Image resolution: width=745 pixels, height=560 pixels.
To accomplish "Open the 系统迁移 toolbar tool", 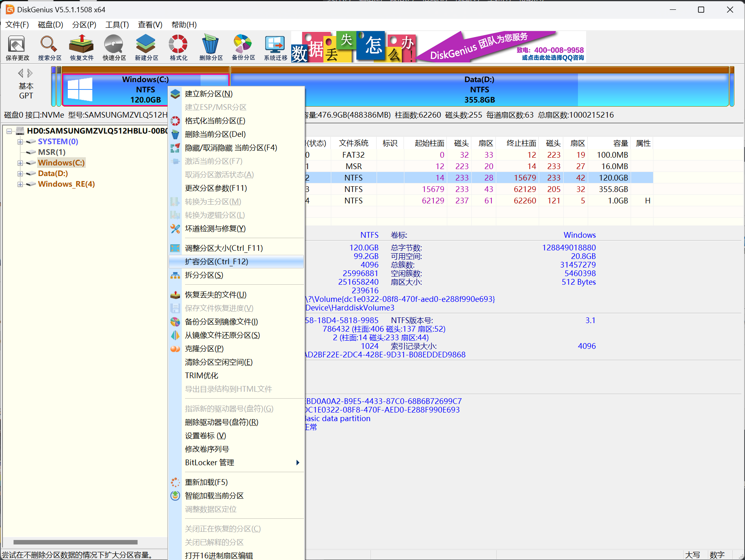I will (275, 47).
